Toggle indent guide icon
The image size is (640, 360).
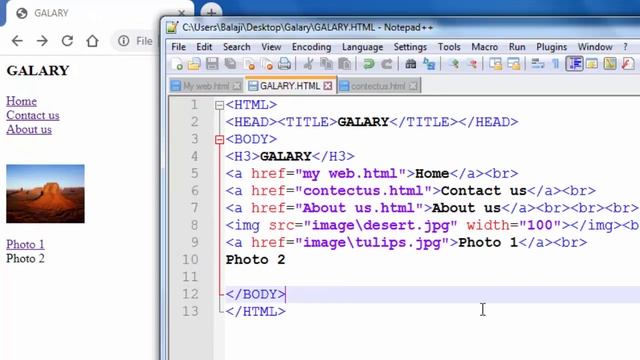click(574, 64)
